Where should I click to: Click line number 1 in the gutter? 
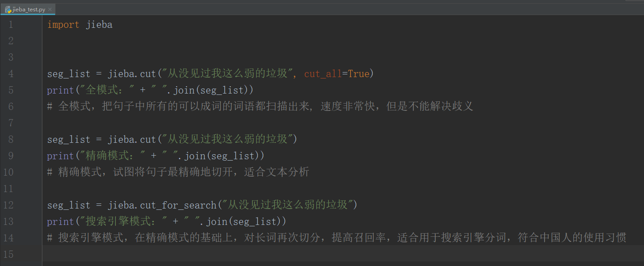[x=10, y=25]
